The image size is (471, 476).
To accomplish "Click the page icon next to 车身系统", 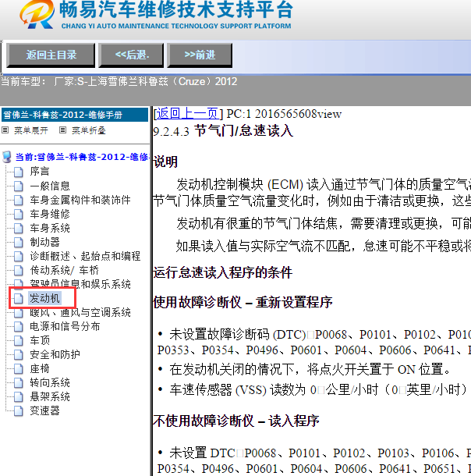I will coord(19,228).
